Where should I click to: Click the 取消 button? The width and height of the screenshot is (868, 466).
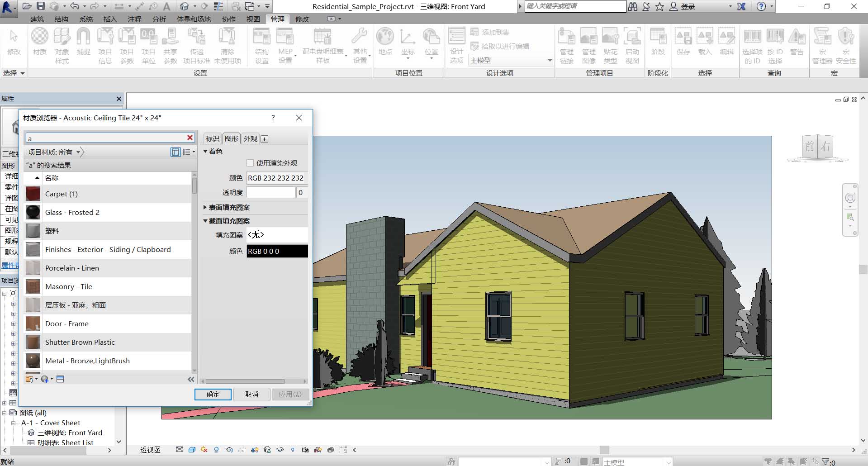pos(251,394)
